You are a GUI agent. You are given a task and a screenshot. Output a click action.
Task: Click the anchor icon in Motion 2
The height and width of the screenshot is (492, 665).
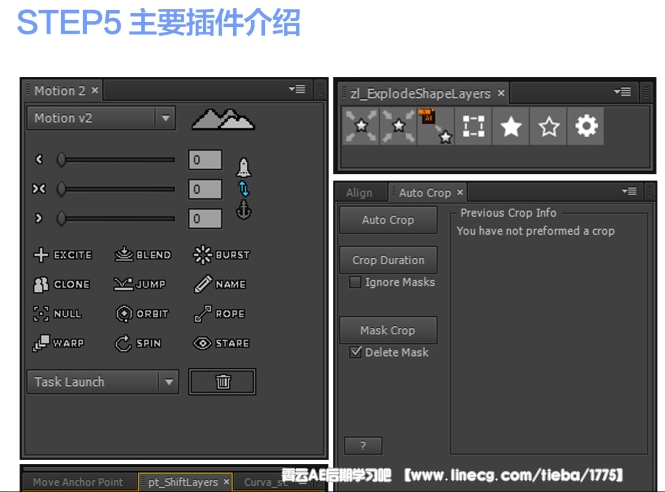point(243,210)
